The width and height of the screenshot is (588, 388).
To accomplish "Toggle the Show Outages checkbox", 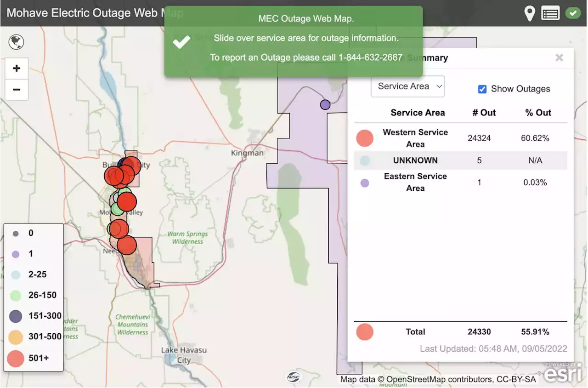I will tap(482, 89).
